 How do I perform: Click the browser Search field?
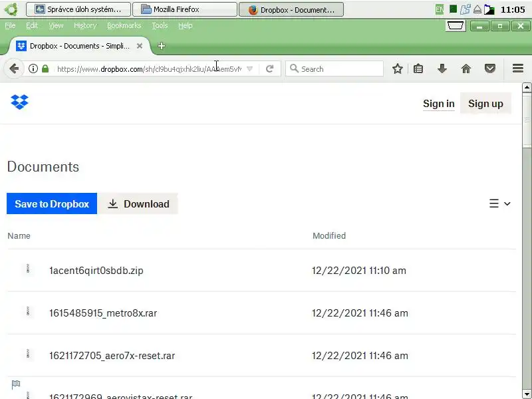pos(334,69)
